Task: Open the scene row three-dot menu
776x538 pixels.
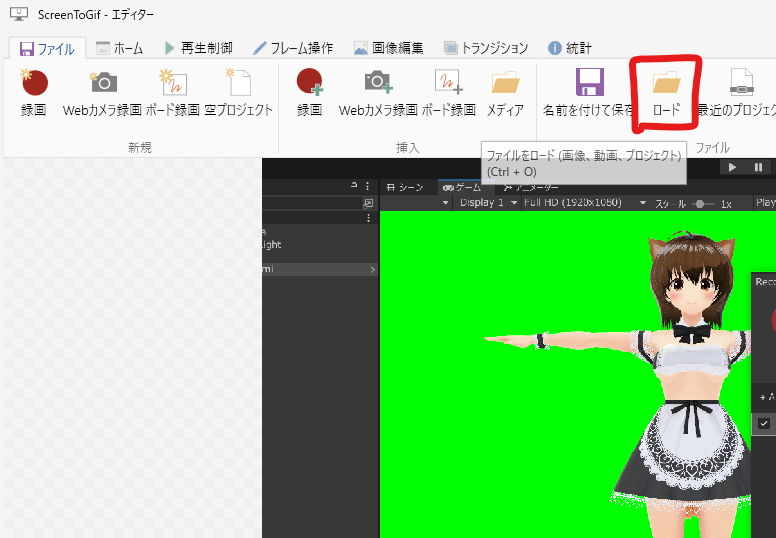Action: (x=368, y=218)
